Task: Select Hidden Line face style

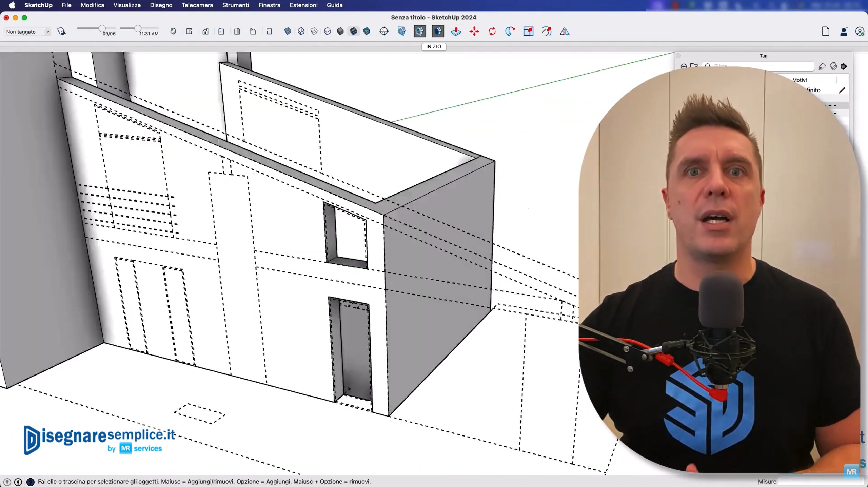Action: coord(327,32)
